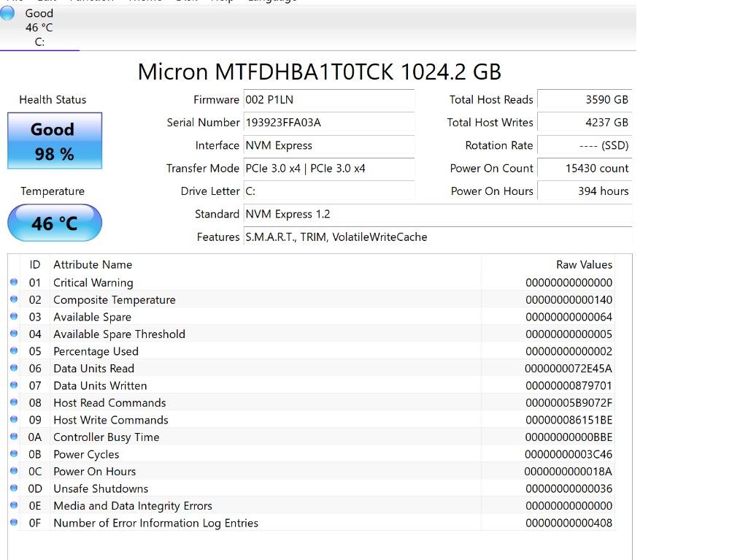Select the Power Cycles attribute name
This screenshot has height=560, width=732.
[x=86, y=454]
